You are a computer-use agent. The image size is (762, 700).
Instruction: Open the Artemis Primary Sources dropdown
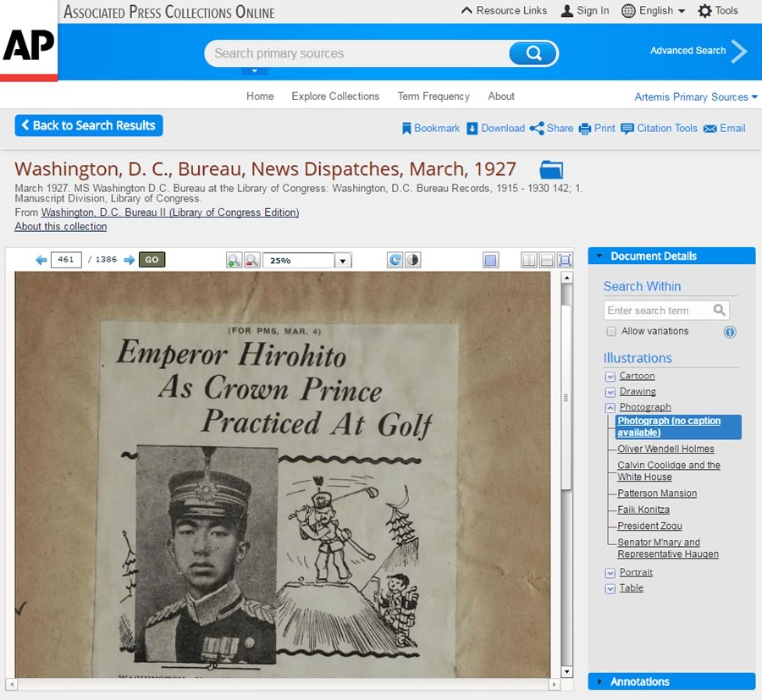696,96
